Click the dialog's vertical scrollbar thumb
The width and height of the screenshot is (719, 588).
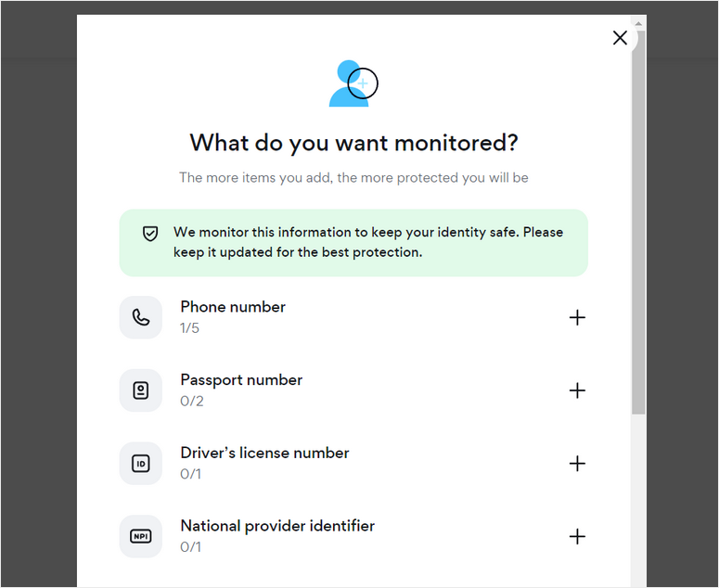(x=639, y=223)
